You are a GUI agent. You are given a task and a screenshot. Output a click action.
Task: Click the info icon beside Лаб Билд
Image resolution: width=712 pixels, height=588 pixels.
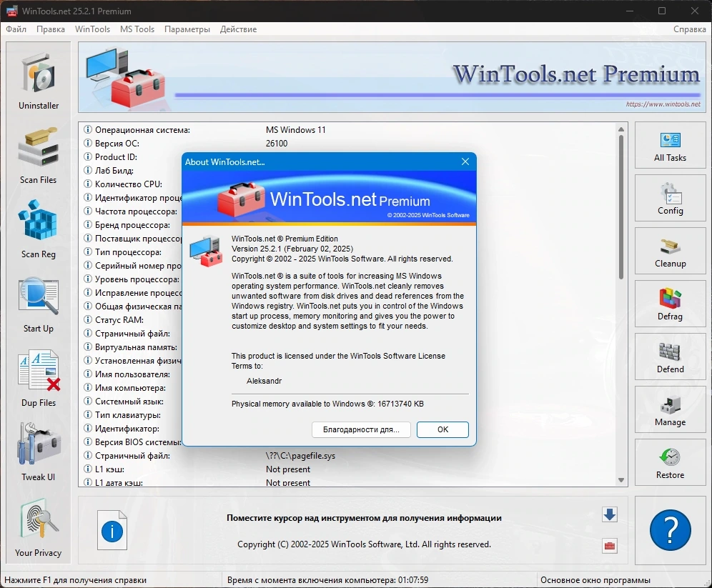click(88, 171)
